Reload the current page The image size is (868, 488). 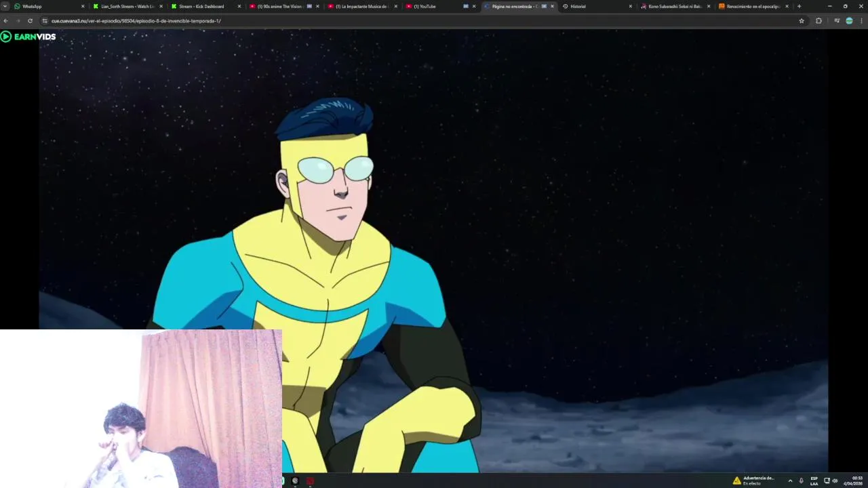coord(30,21)
